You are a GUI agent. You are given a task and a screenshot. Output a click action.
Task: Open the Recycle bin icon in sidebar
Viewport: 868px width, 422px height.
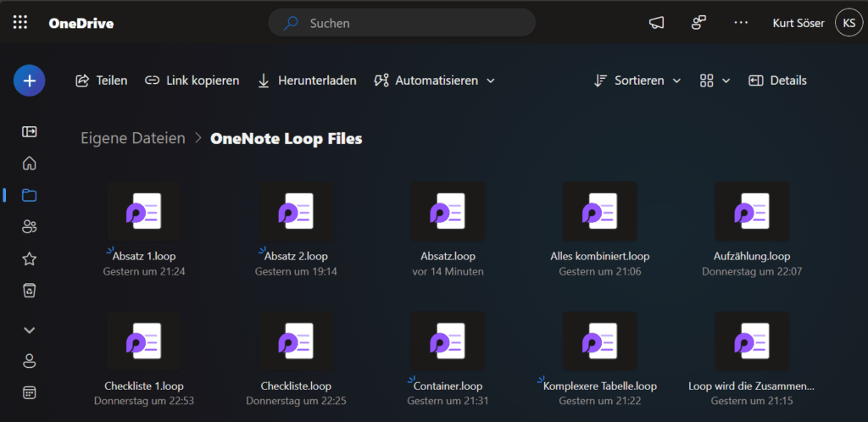coord(30,291)
